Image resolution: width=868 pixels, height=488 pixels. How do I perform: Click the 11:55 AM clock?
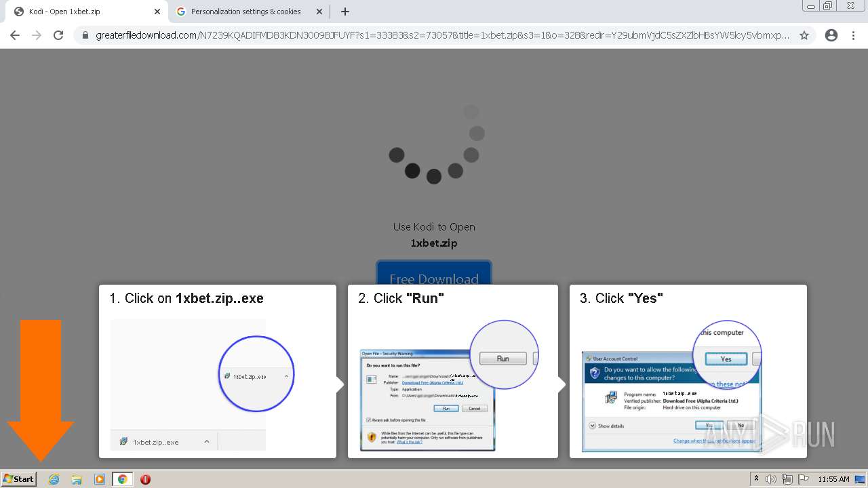[833, 479]
